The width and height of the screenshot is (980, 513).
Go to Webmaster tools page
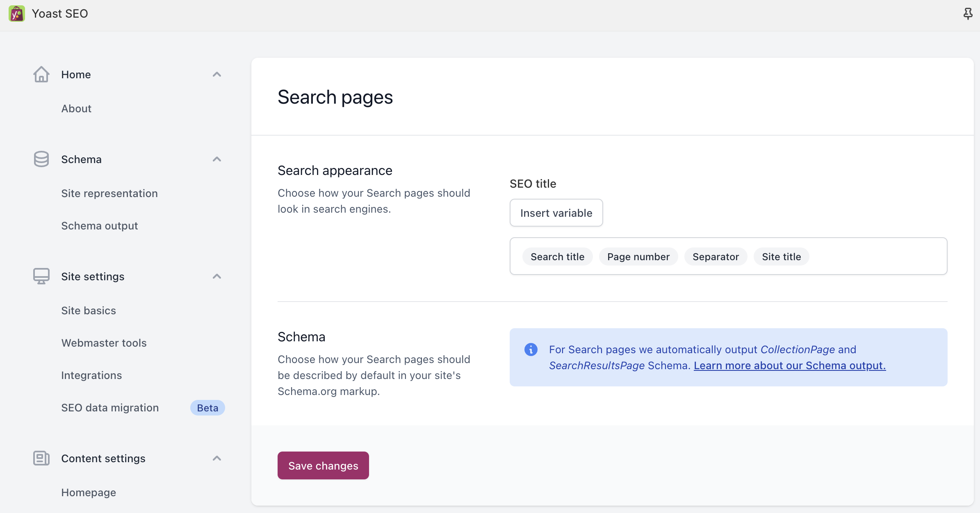point(104,343)
